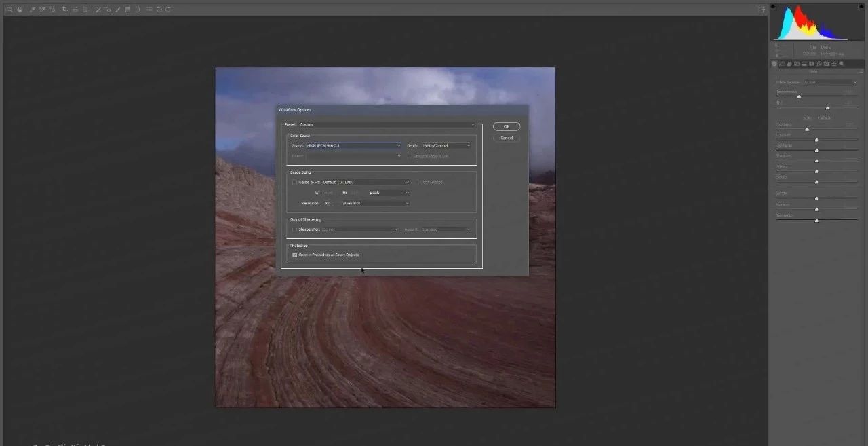Open the Effects (fx) panel tab

pos(819,64)
